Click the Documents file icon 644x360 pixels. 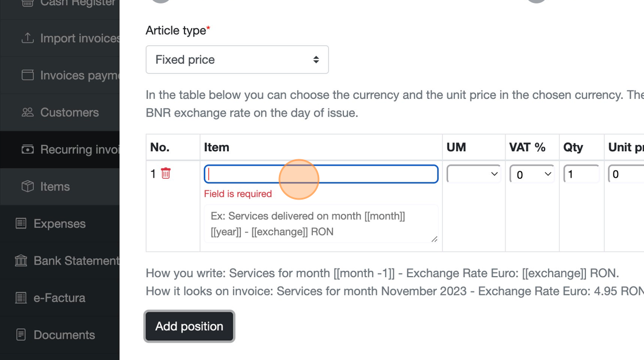21,335
